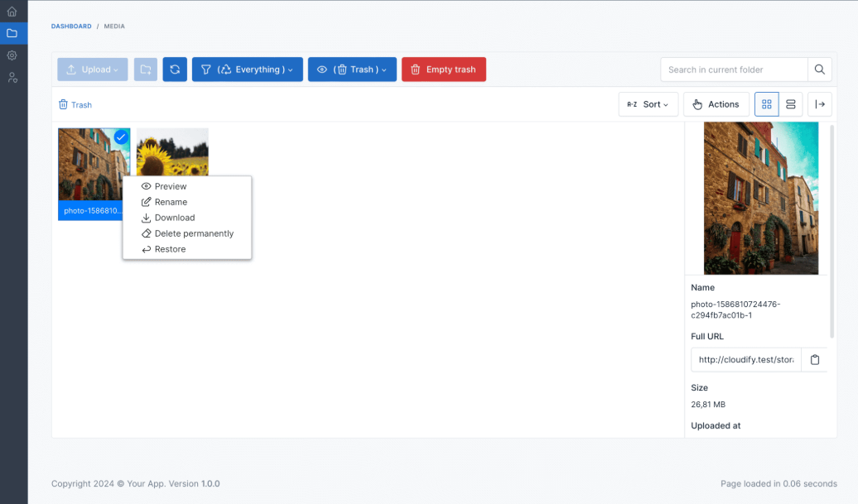Viewport: 858px width, 504px height.
Task: Open the Trash view dropdown
Action: click(353, 70)
